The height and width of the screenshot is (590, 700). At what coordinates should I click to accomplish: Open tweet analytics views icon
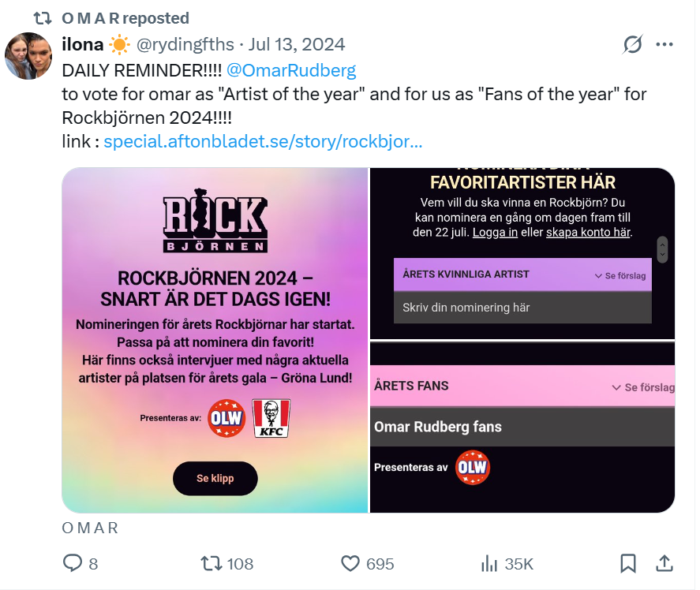(x=489, y=563)
